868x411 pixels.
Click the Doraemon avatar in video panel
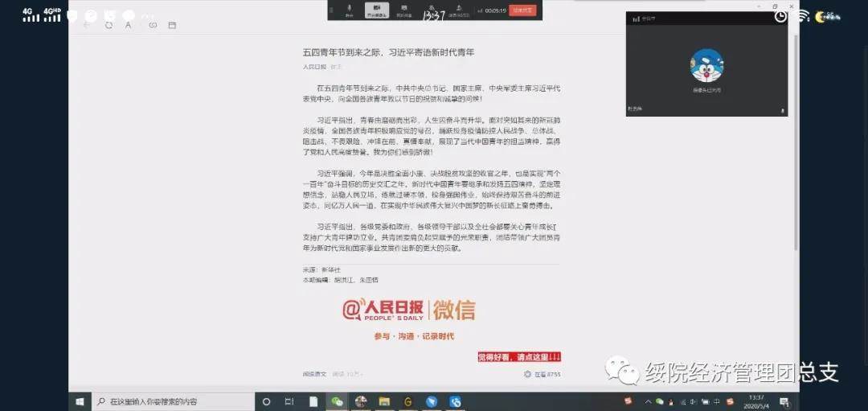click(706, 66)
